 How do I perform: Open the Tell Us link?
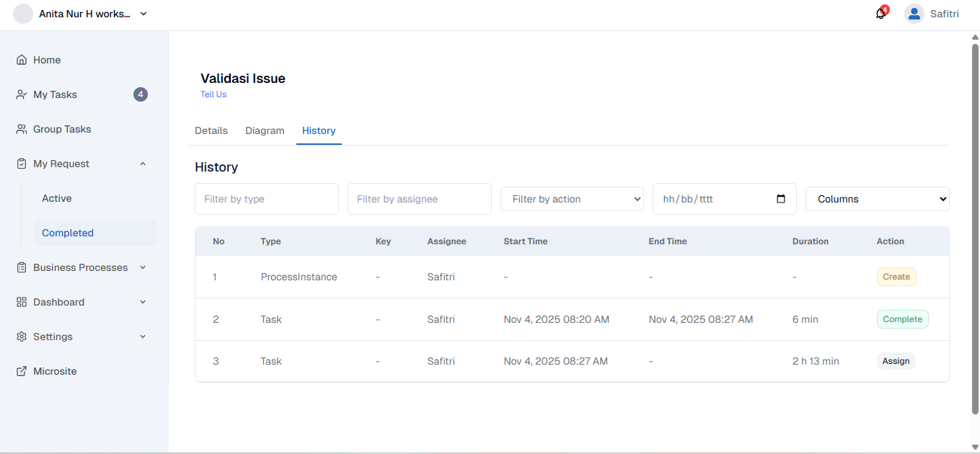click(x=213, y=94)
